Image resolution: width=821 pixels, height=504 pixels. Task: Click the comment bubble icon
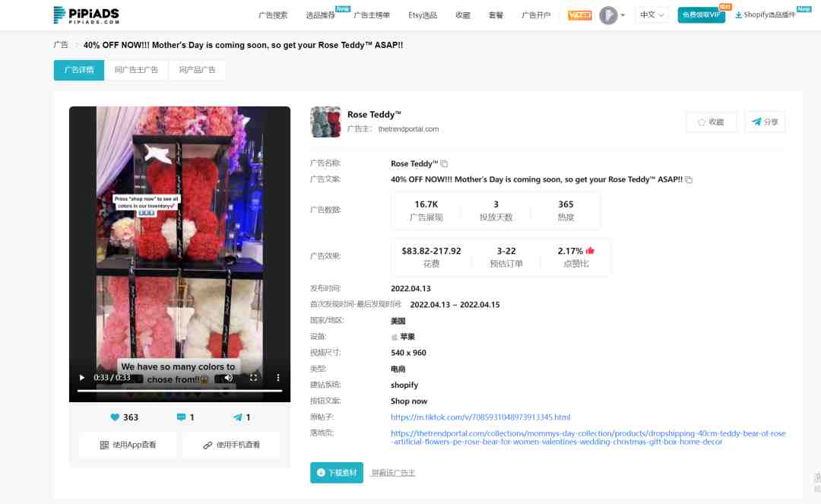click(181, 417)
